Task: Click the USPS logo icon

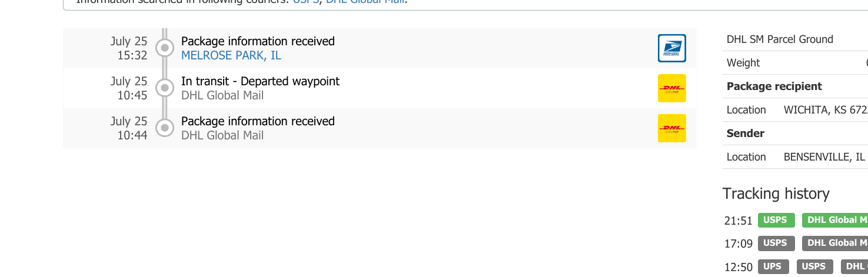Action: click(671, 48)
